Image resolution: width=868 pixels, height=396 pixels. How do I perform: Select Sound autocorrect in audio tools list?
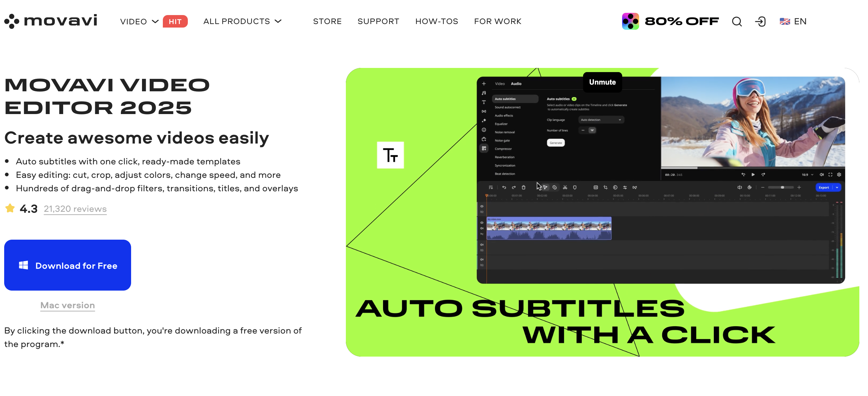click(507, 107)
